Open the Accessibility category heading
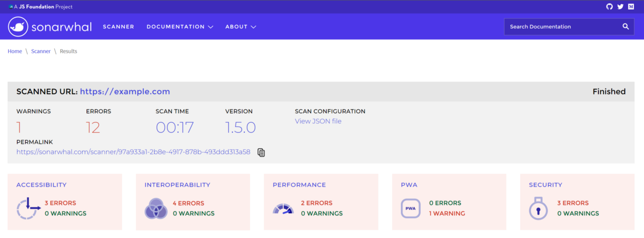The width and height of the screenshot is (644, 238). (x=41, y=184)
